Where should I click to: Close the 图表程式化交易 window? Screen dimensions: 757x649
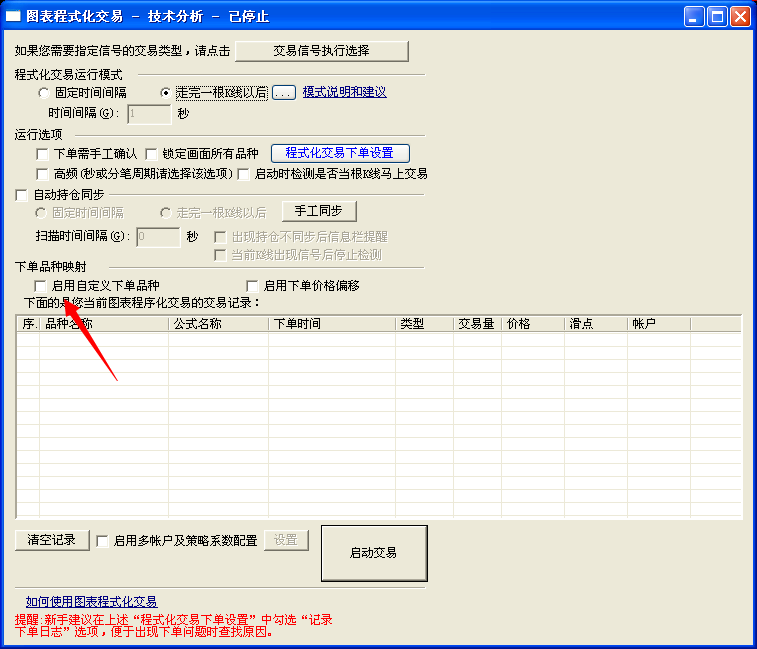[x=740, y=16]
